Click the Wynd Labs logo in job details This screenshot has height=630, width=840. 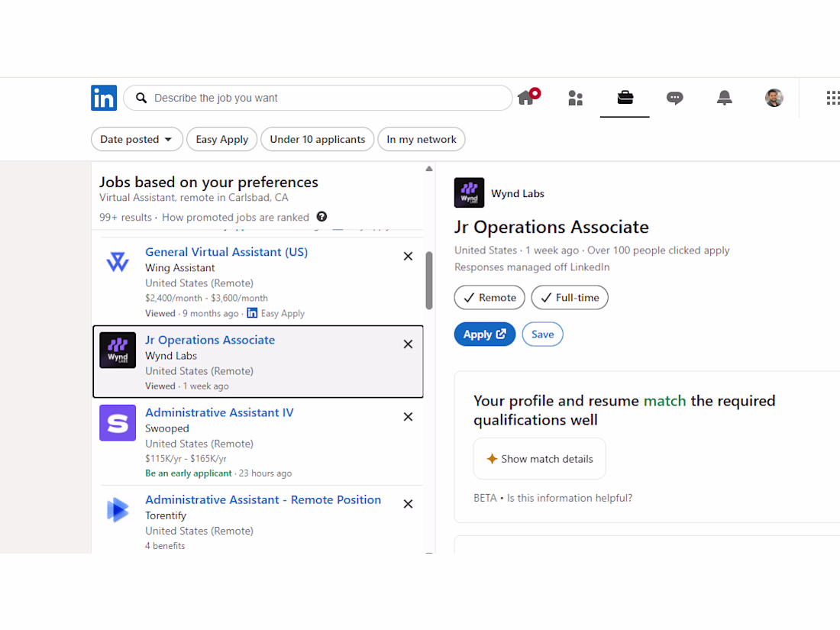tap(470, 193)
